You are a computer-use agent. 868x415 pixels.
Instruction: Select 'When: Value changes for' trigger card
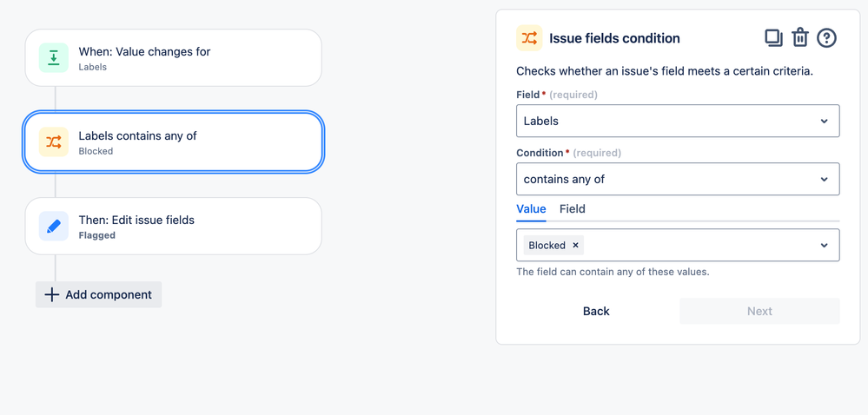click(x=173, y=57)
